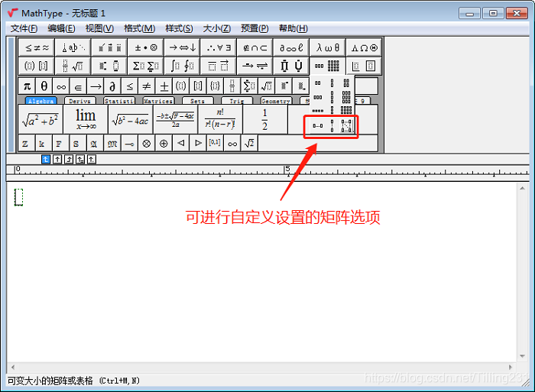Switch to the Algebra tab
Screen dimensions: 535x392
(41, 101)
